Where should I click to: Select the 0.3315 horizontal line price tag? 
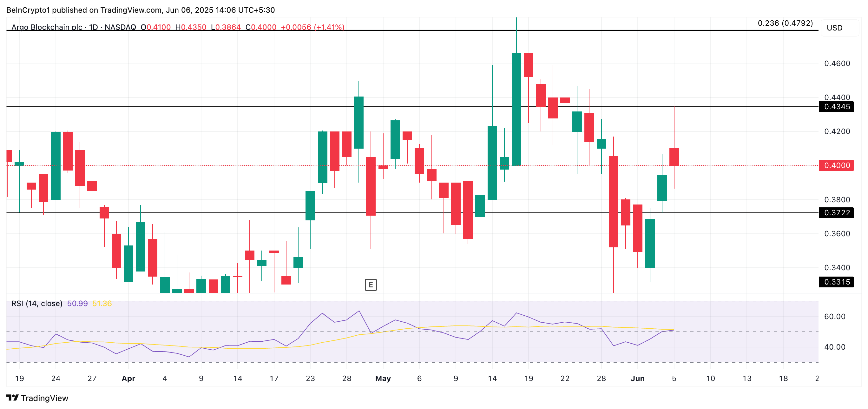836,282
